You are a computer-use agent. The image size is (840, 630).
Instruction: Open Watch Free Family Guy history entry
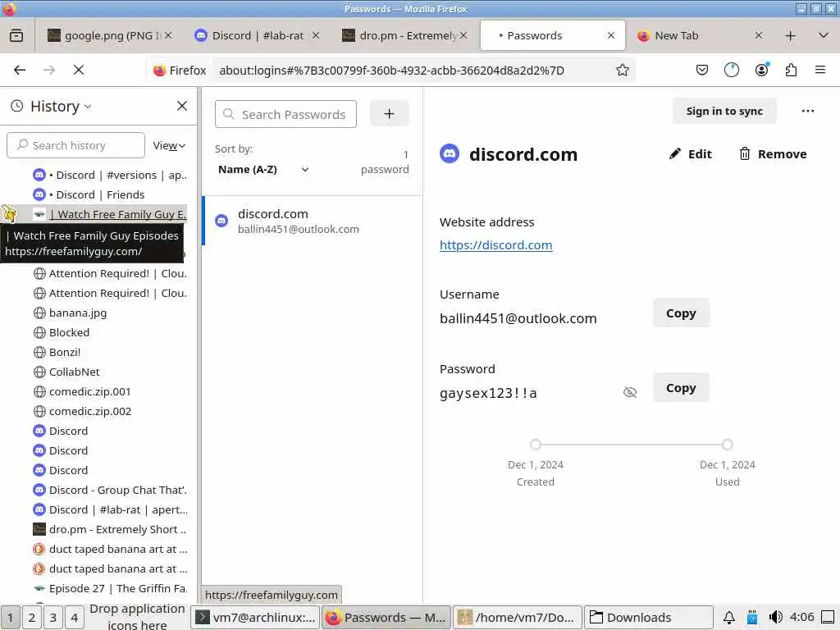109,215
